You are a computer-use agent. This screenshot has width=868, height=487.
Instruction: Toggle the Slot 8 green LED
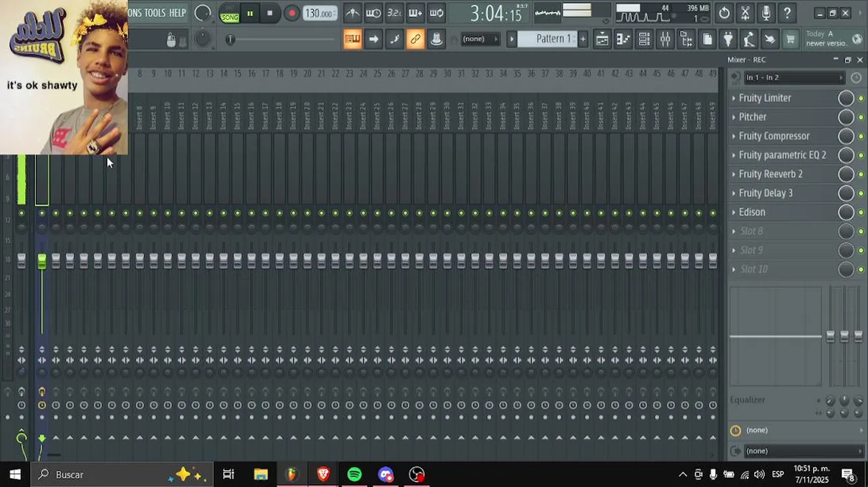[861, 231]
